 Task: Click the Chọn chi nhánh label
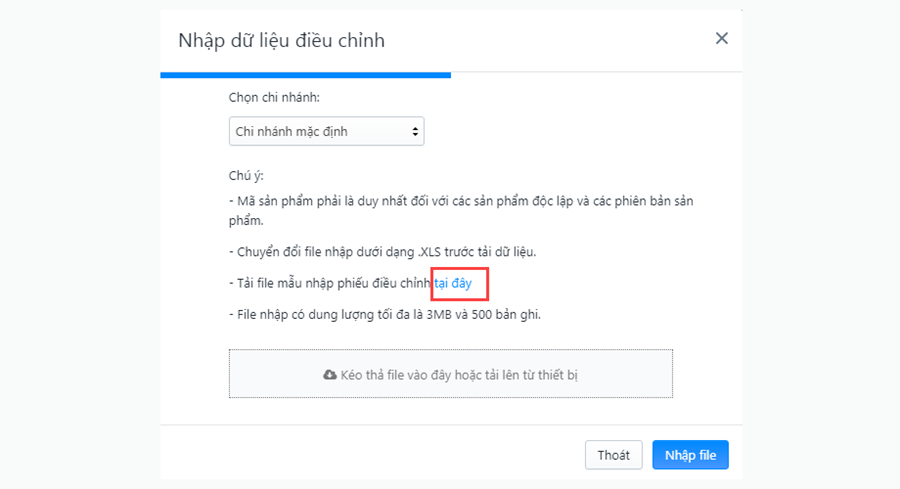pyautogui.click(x=274, y=98)
